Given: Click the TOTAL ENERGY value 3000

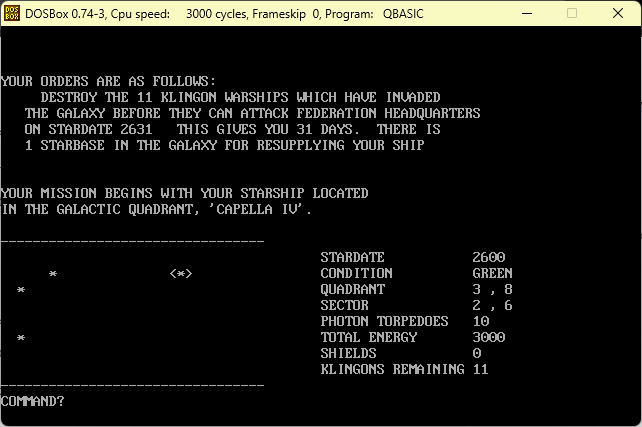Looking at the screenshot, I should tap(488, 337).
